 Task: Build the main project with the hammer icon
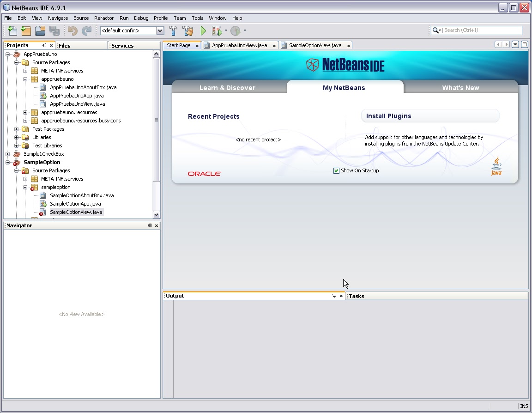[174, 30]
